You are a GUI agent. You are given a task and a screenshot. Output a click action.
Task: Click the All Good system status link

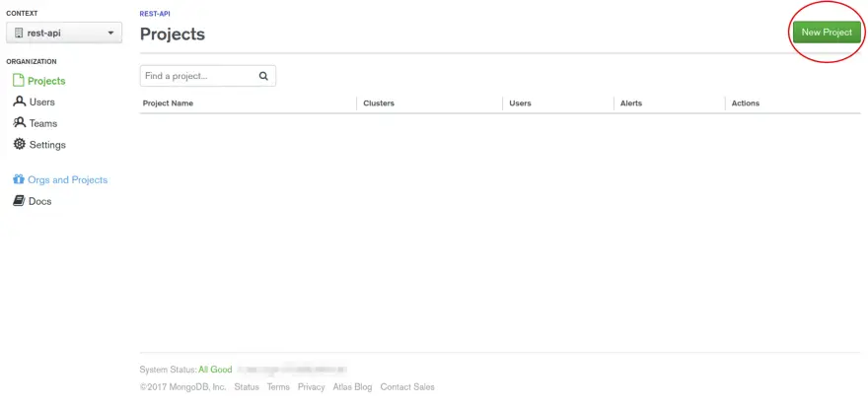tap(215, 370)
